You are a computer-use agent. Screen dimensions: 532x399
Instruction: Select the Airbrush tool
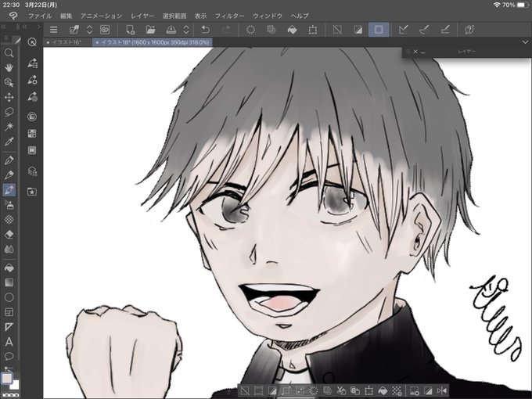(x=9, y=205)
